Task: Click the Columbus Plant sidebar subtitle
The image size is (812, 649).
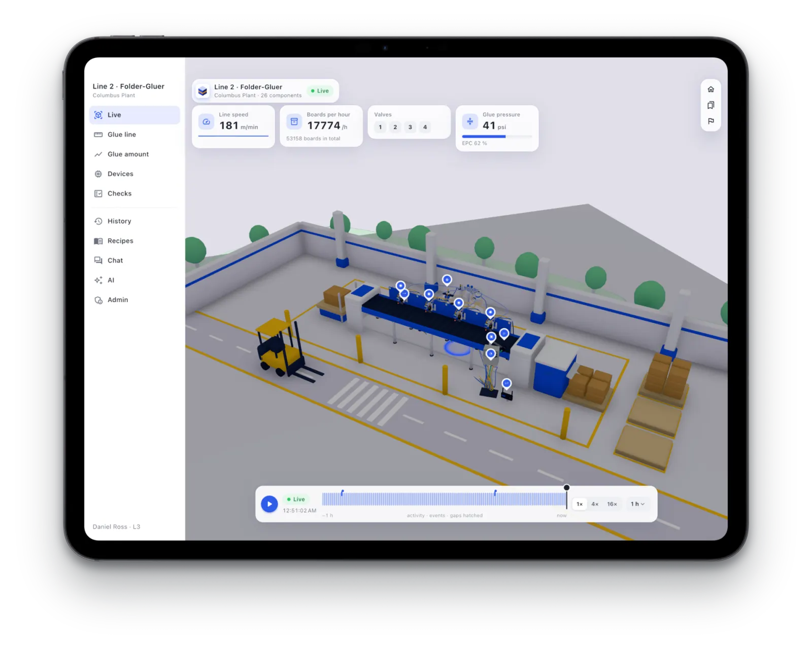Action: pos(114,95)
